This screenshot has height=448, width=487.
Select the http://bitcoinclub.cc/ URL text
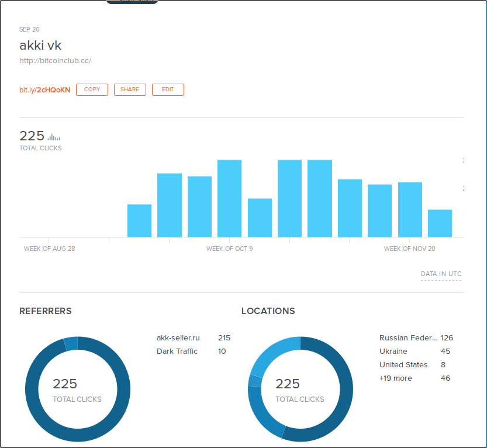(56, 61)
